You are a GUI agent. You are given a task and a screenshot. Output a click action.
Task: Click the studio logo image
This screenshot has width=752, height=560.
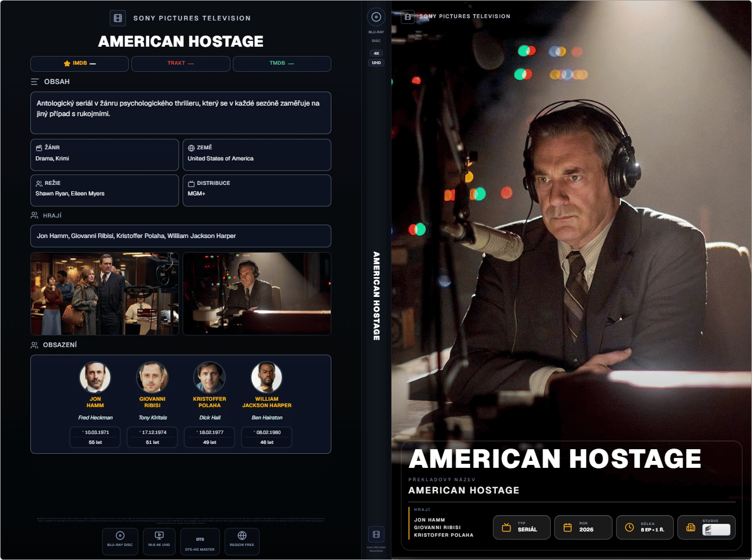(716, 530)
